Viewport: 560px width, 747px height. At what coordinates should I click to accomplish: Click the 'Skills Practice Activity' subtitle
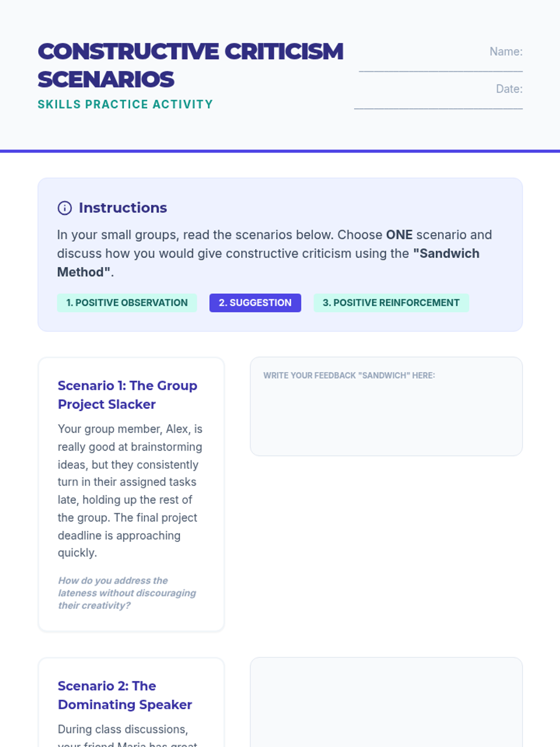[x=125, y=104]
